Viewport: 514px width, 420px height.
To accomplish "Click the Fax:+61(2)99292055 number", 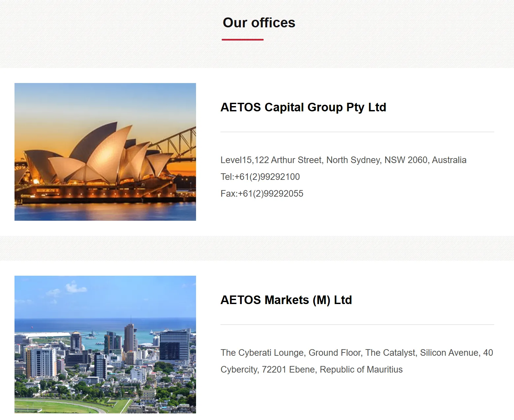I will click(262, 194).
